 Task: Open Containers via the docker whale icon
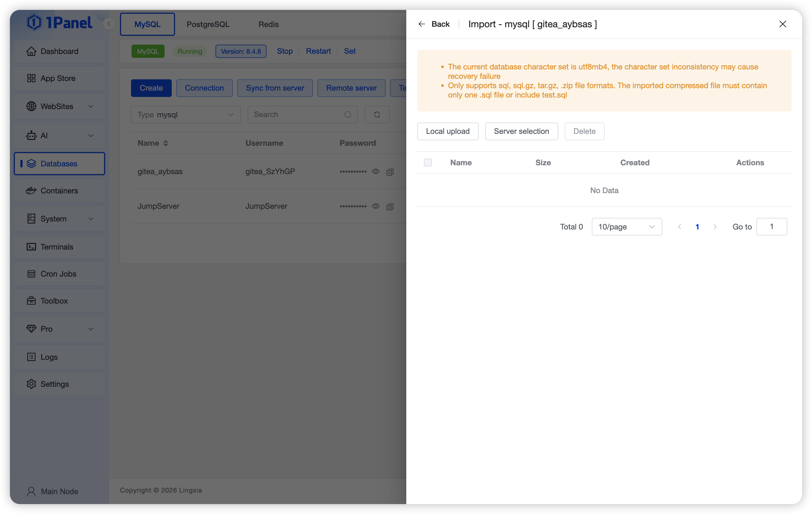[31, 191]
